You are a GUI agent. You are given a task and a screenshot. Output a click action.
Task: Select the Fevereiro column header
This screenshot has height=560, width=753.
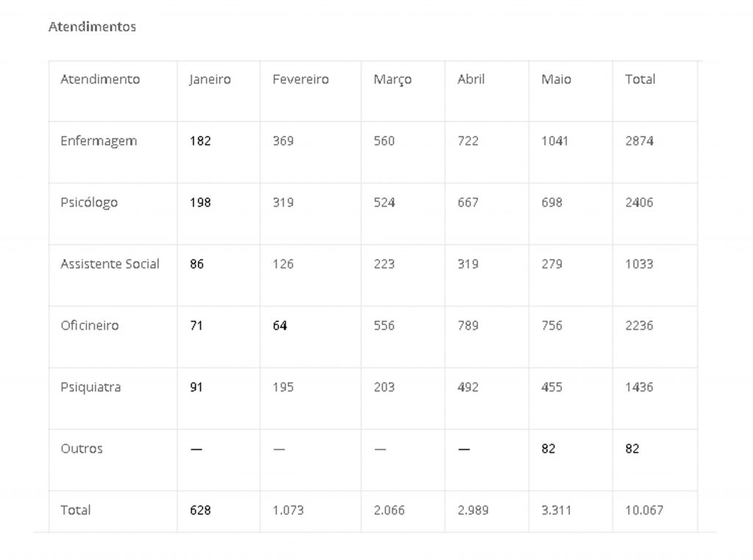pyautogui.click(x=300, y=79)
